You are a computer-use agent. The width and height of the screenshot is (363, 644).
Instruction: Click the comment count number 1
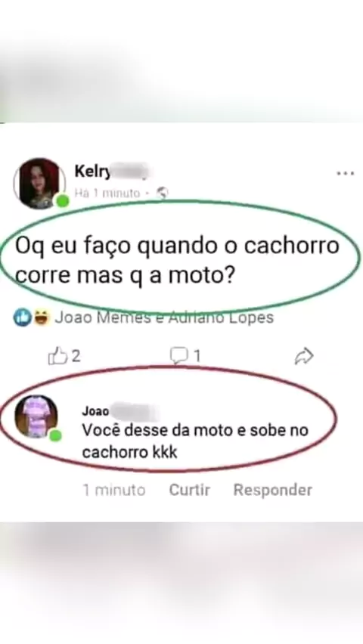(197, 357)
